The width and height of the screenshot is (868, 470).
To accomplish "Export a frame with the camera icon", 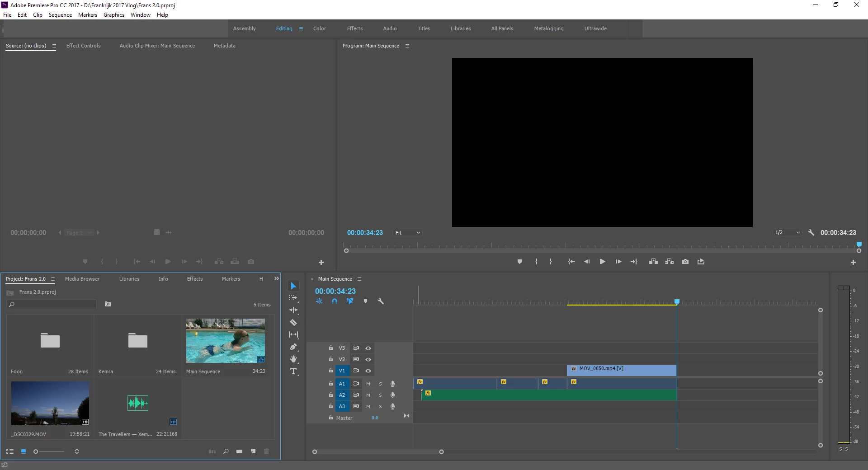I will [x=685, y=262].
